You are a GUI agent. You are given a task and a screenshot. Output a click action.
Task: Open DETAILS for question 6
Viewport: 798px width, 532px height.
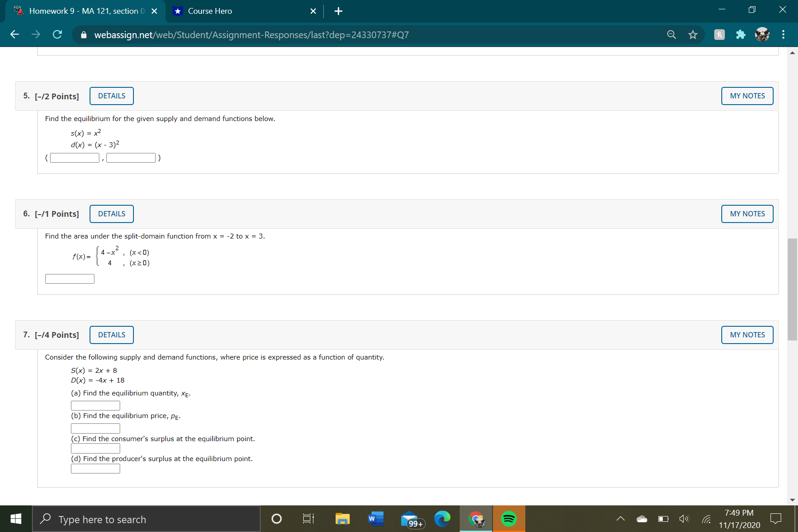click(112, 214)
